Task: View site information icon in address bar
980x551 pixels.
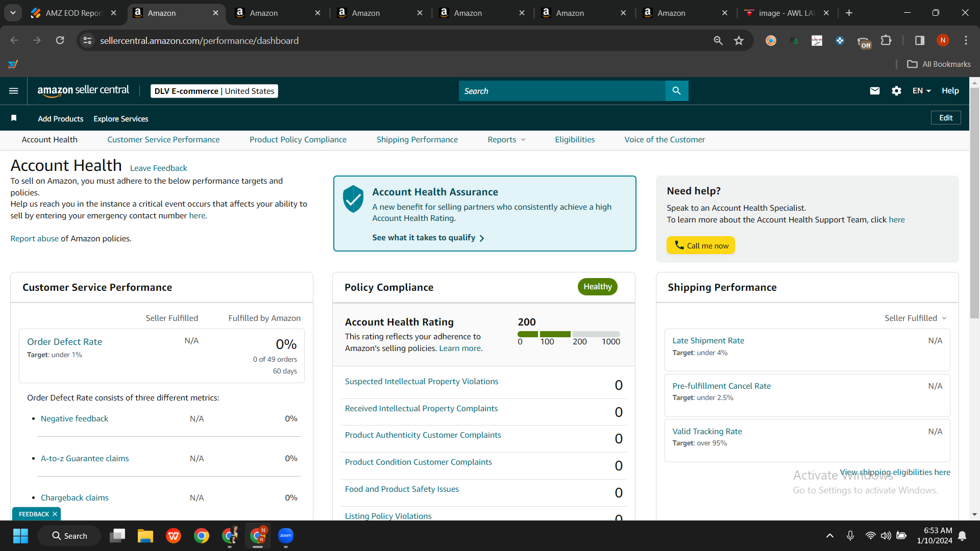Action: tap(88, 40)
